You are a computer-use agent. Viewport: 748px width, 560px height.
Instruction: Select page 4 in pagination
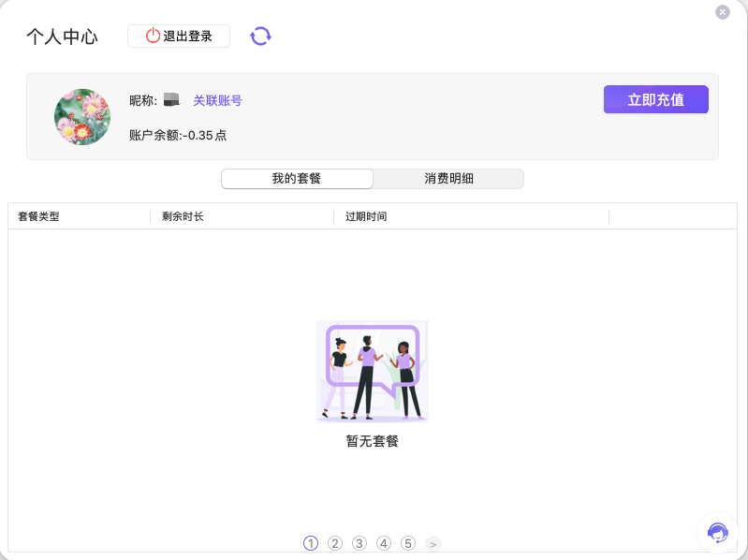pyautogui.click(x=384, y=543)
